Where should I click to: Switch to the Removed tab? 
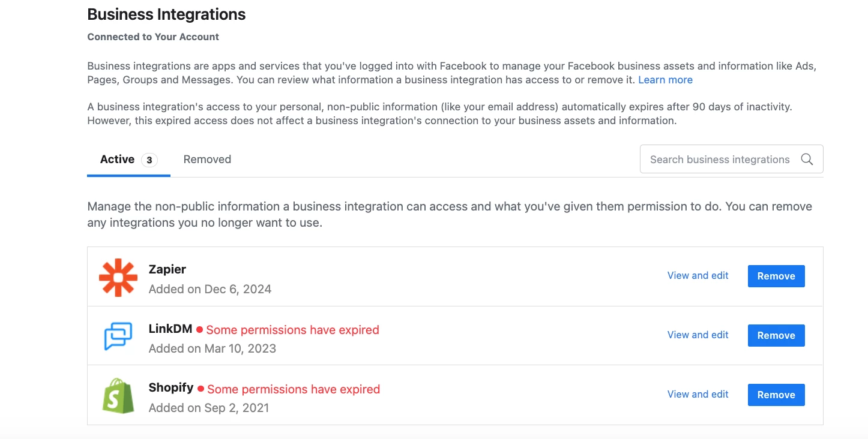[x=207, y=160]
